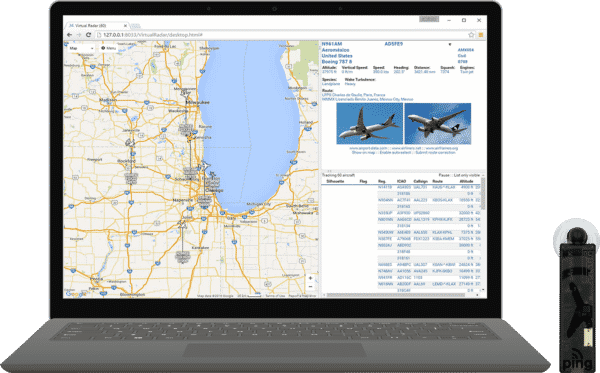This screenshot has width=600, height=373.
Task: Bookmark the page with the star icon
Action: [471, 35]
